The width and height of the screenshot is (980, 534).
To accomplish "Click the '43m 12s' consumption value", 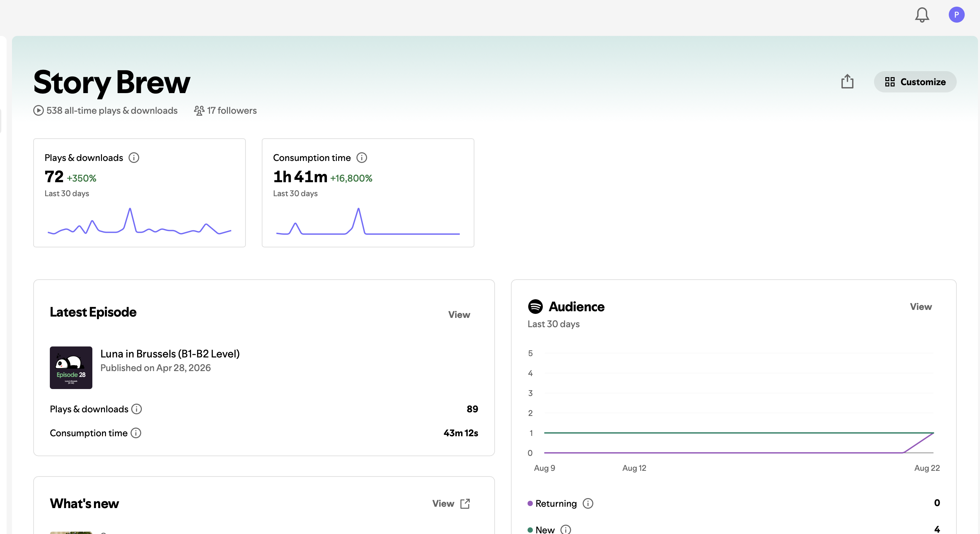I will coord(461,433).
